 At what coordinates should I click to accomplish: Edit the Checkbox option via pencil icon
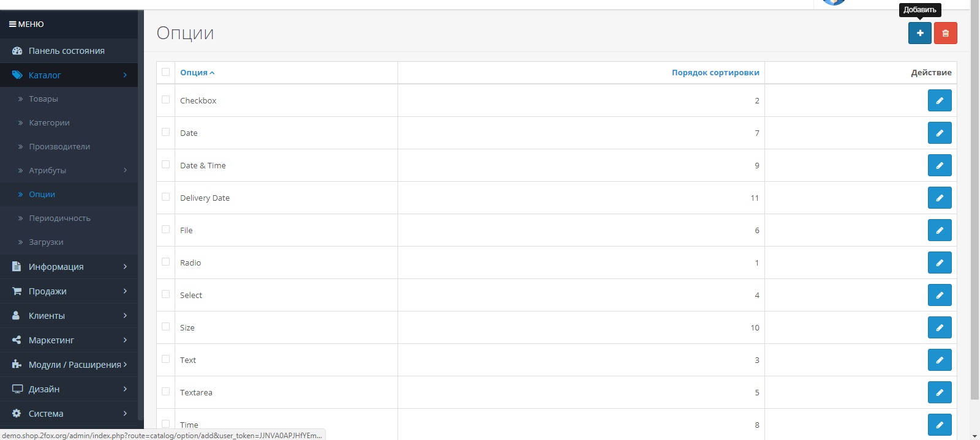tap(939, 100)
